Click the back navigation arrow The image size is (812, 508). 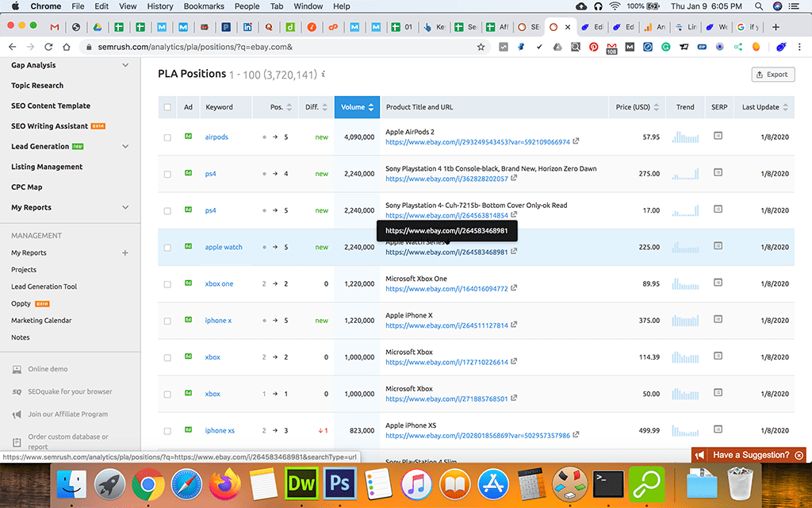pyautogui.click(x=13, y=47)
